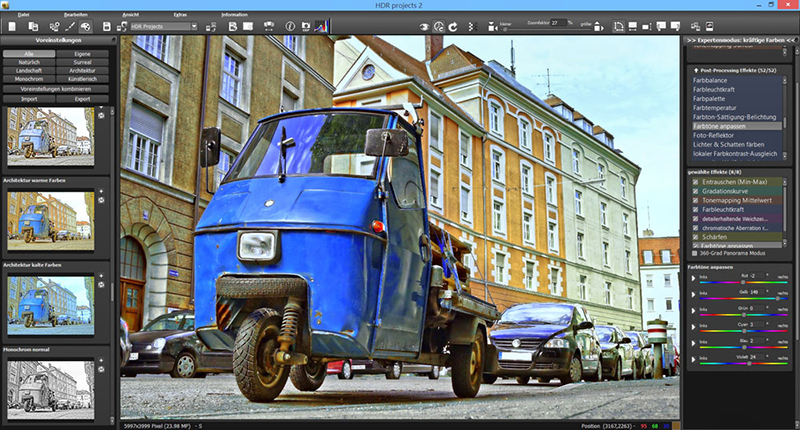Expand the Rot hue slider arrow
Screen dimensions: 800x430
(x=693, y=278)
